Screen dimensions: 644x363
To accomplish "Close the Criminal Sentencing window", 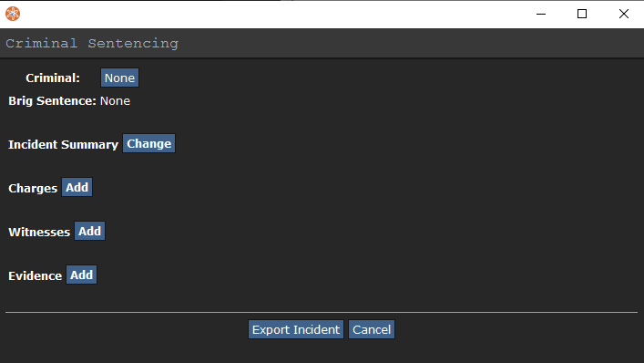I will point(623,14).
